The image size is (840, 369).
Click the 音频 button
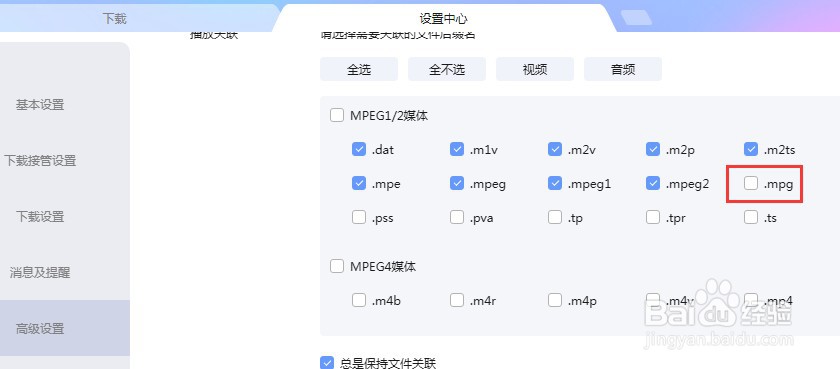point(622,69)
